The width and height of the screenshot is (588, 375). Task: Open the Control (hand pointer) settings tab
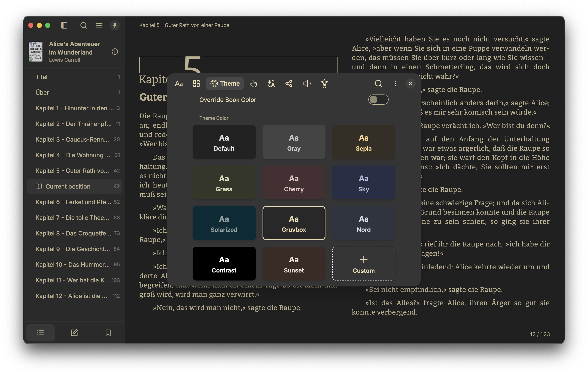tap(253, 84)
